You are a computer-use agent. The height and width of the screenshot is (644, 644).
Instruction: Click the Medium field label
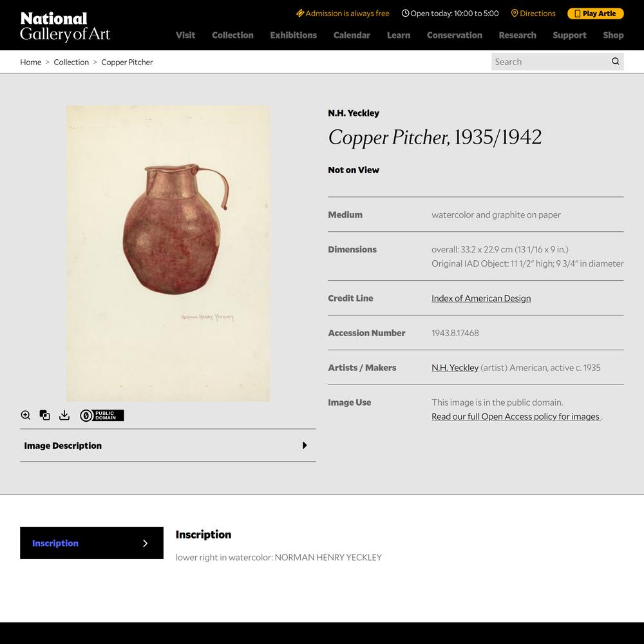pyautogui.click(x=345, y=215)
